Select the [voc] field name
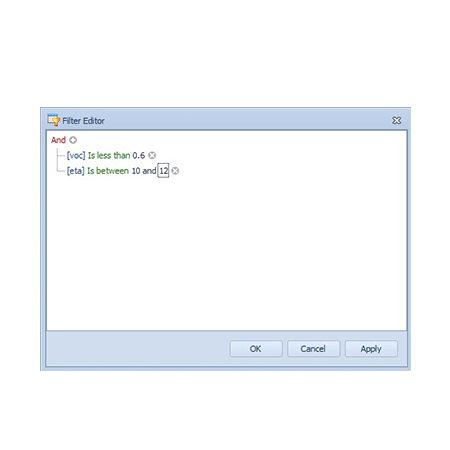Image resolution: width=450 pixels, height=450 pixels. pos(76,156)
